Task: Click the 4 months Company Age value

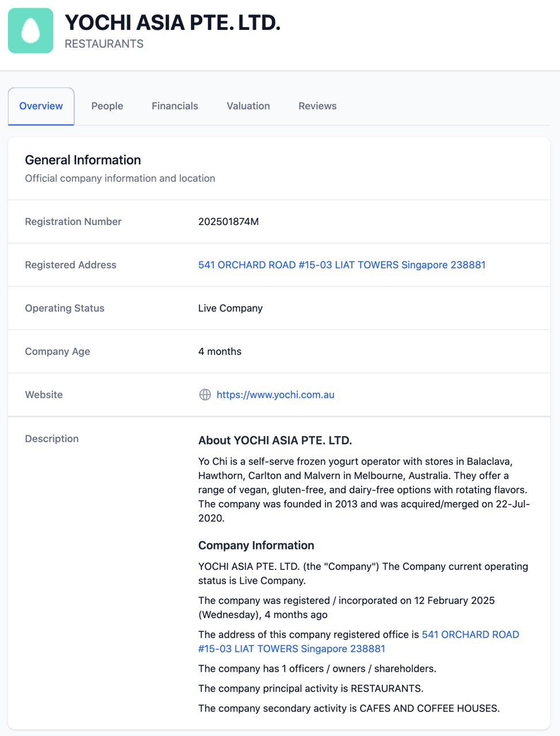Action: coord(220,351)
